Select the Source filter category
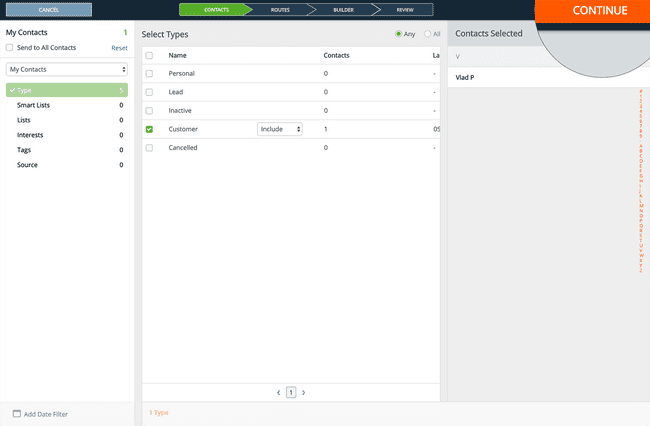650x426 pixels. 67,165
